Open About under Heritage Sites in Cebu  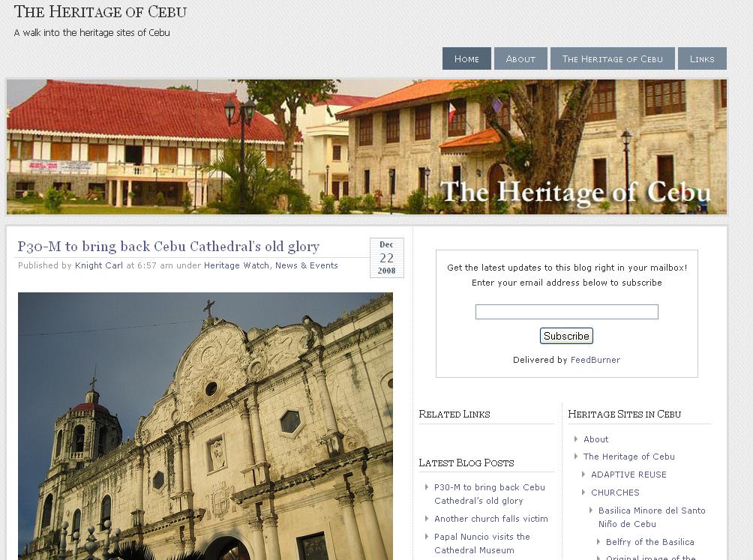[x=597, y=439]
